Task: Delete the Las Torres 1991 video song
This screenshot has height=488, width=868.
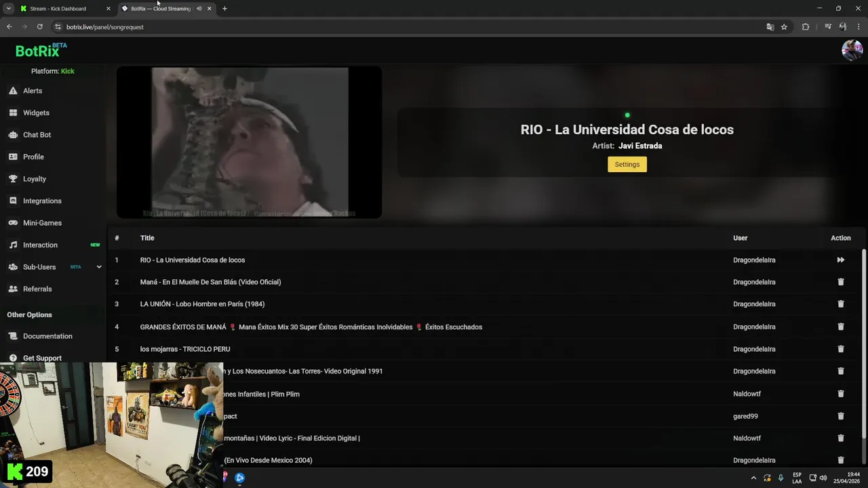Action: [x=841, y=371]
